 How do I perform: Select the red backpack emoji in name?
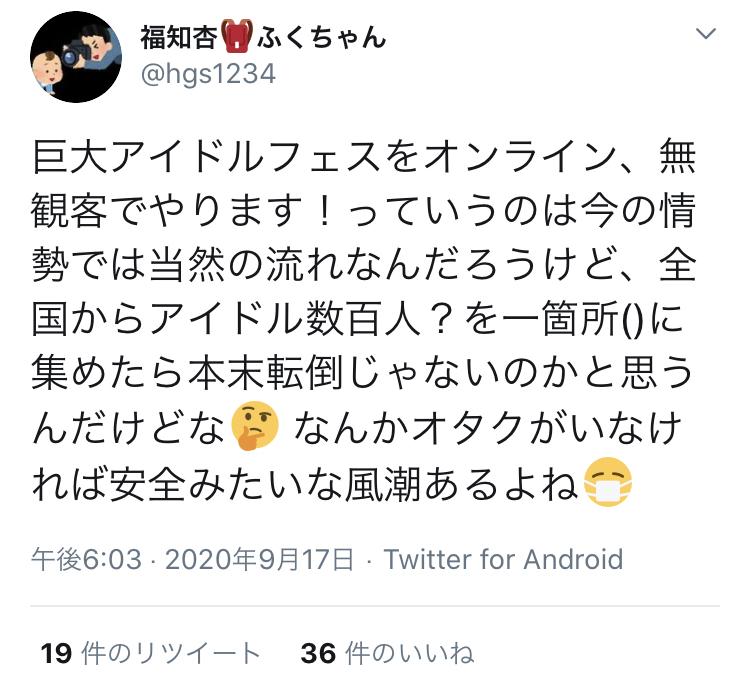[237, 36]
